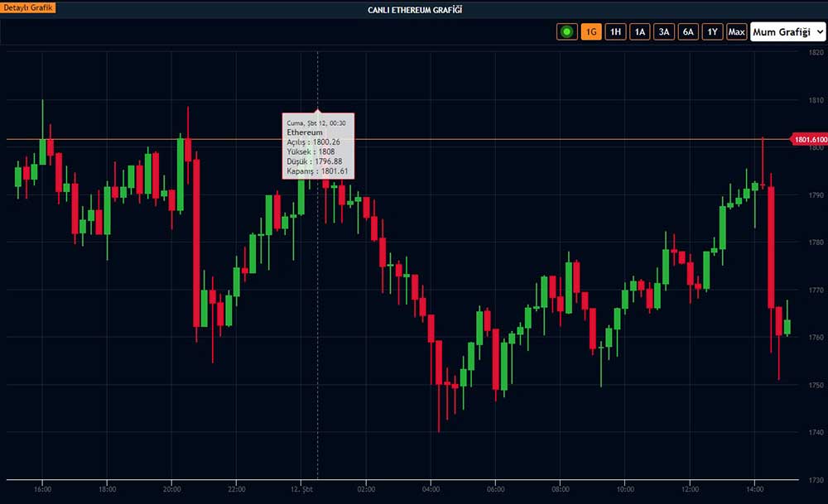Image resolution: width=828 pixels, height=504 pixels.
Task: Click the 20:00 time axis label
Action: pos(172,489)
